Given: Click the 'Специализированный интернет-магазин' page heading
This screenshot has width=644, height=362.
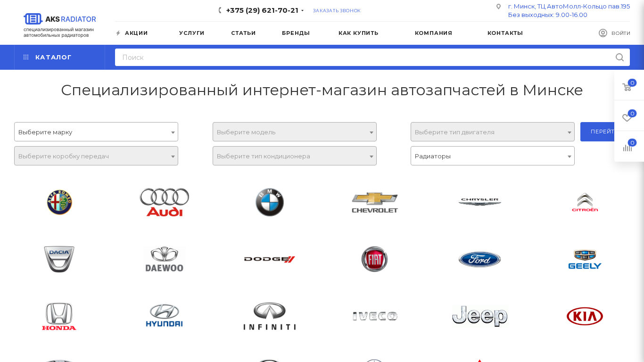Looking at the screenshot, I should 322,90.
